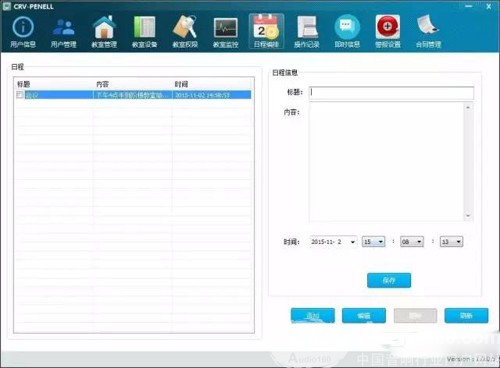
Task: Focus the 标题 title input field
Action: coord(391,93)
